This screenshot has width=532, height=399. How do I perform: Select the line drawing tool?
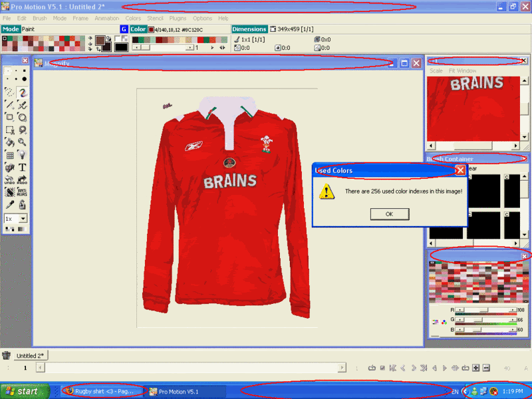coord(10,105)
